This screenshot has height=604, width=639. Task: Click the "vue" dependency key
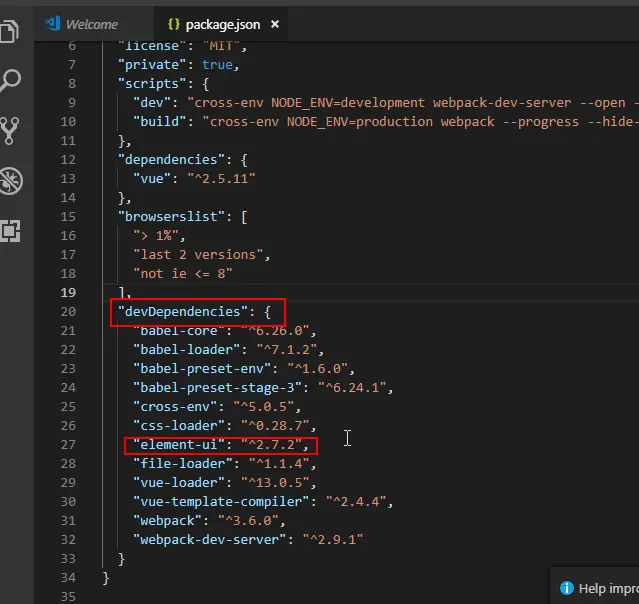[x=152, y=179]
